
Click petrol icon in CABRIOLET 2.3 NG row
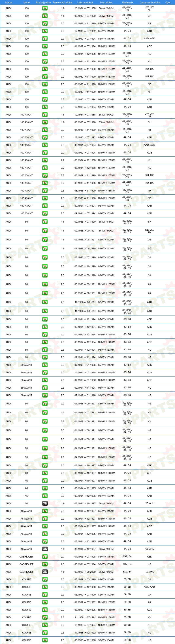(45, 564)
